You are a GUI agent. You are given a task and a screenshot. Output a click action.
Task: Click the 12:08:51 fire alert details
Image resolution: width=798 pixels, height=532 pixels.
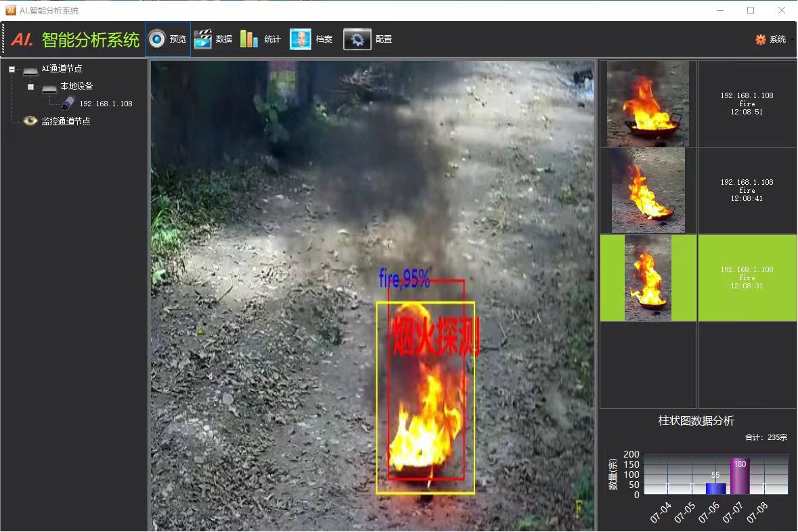747,104
